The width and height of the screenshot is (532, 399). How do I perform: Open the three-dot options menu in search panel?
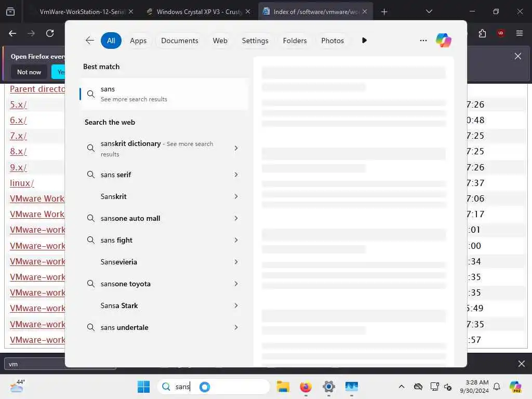423,41
